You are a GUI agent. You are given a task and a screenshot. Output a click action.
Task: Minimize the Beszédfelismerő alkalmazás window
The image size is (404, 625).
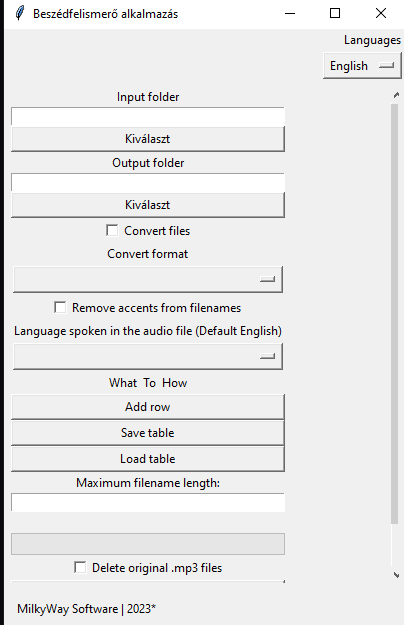pos(290,14)
